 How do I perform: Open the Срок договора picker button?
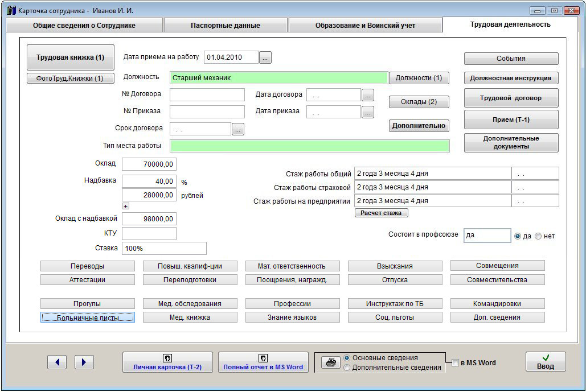pos(238,129)
